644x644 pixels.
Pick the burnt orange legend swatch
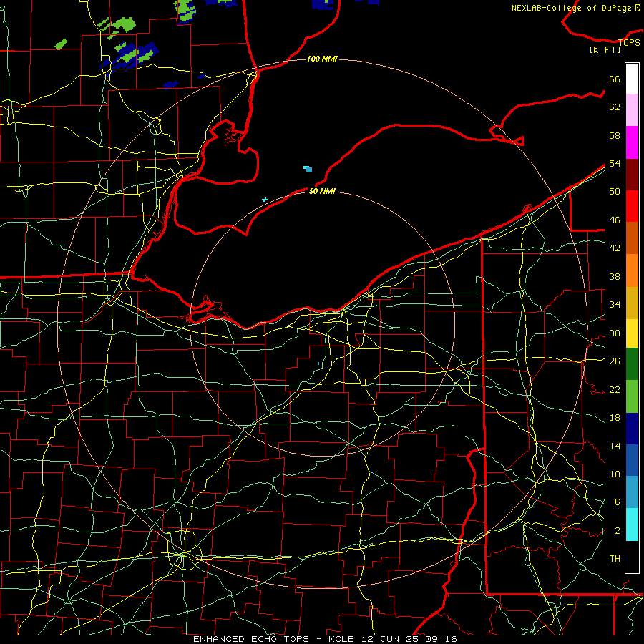[x=632, y=238]
